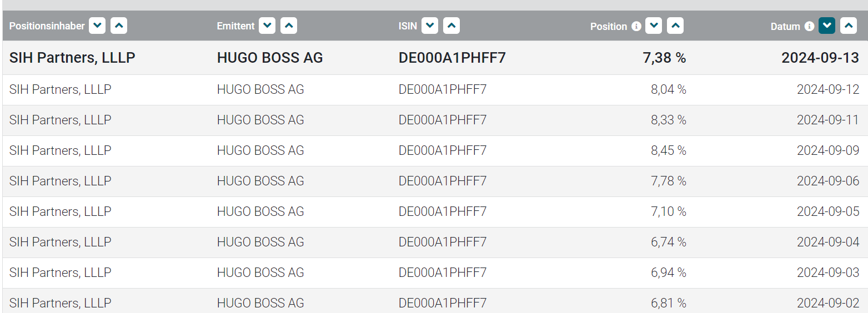868x313 pixels.
Task: Click HUGO BOSS AG in 2024-09-05 row
Action: click(260, 211)
